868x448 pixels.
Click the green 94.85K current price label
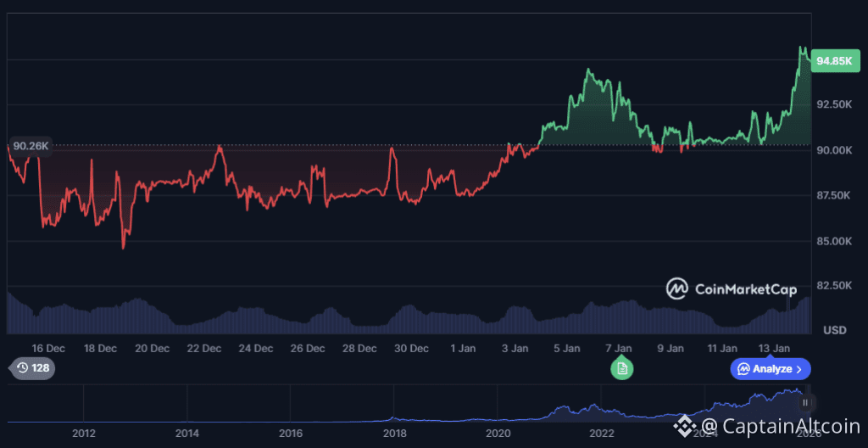pyautogui.click(x=833, y=61)
